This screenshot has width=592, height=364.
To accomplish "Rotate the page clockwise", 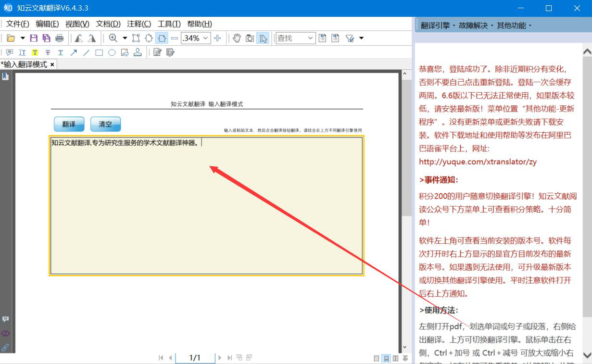I will [x=91, y=38].
